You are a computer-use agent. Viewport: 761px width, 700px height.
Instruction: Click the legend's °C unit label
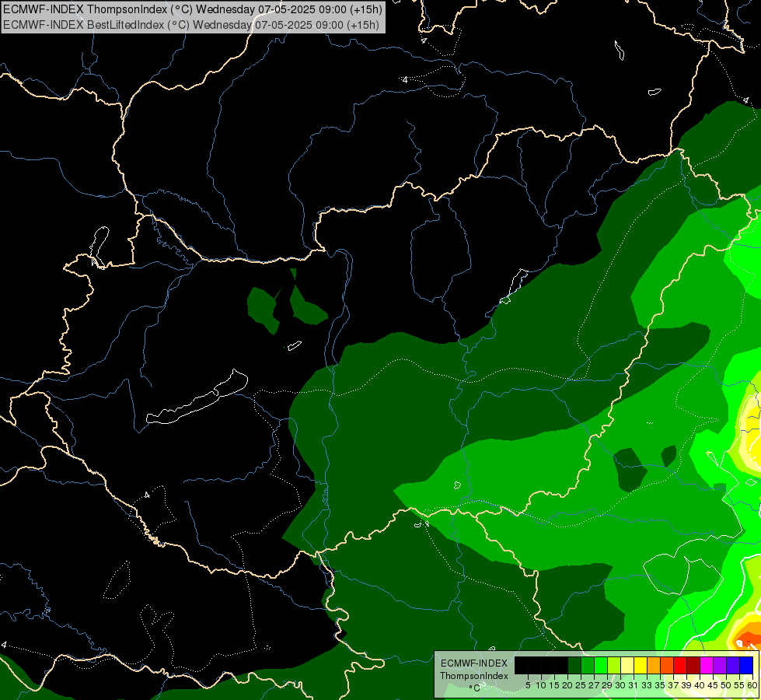click(475, 688)
